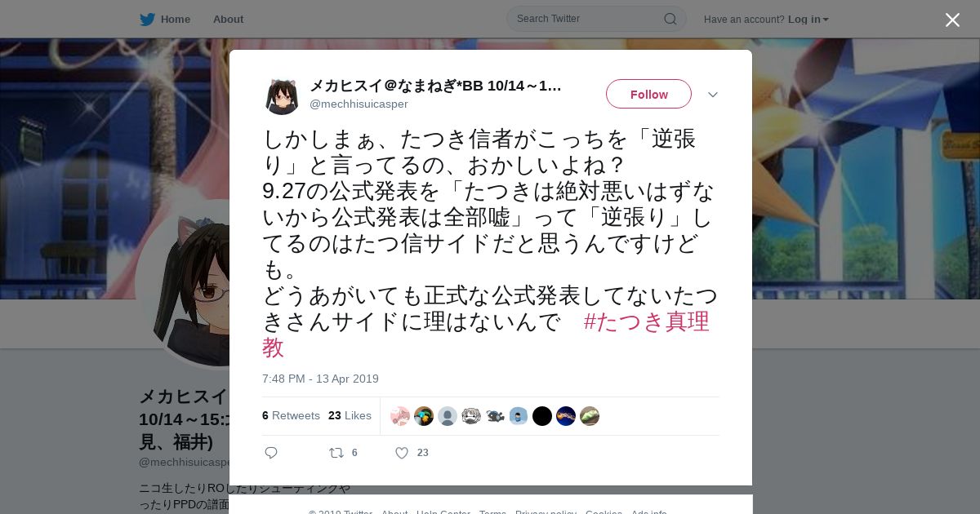Like the tweet with heart icon
The width and height of the screenshot is (980, 514).
coord(402,453)
